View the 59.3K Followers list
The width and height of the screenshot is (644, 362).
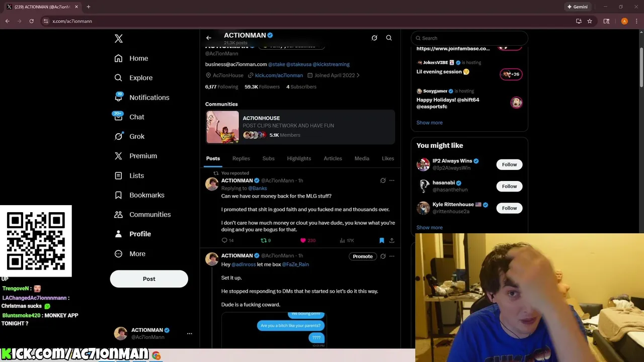tap(262, 87)
